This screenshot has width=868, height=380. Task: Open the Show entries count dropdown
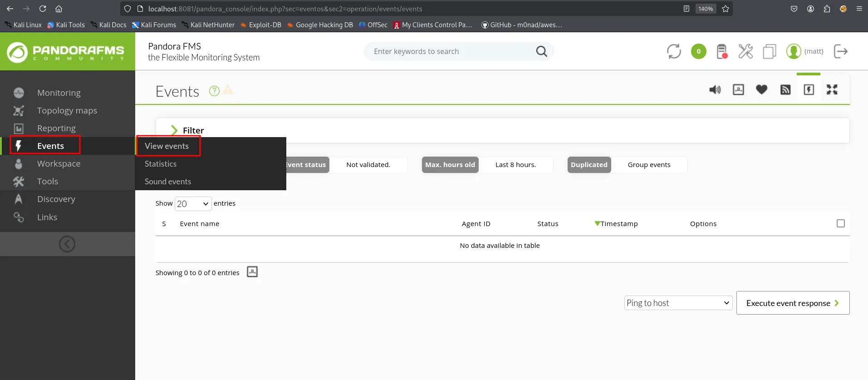193,204
